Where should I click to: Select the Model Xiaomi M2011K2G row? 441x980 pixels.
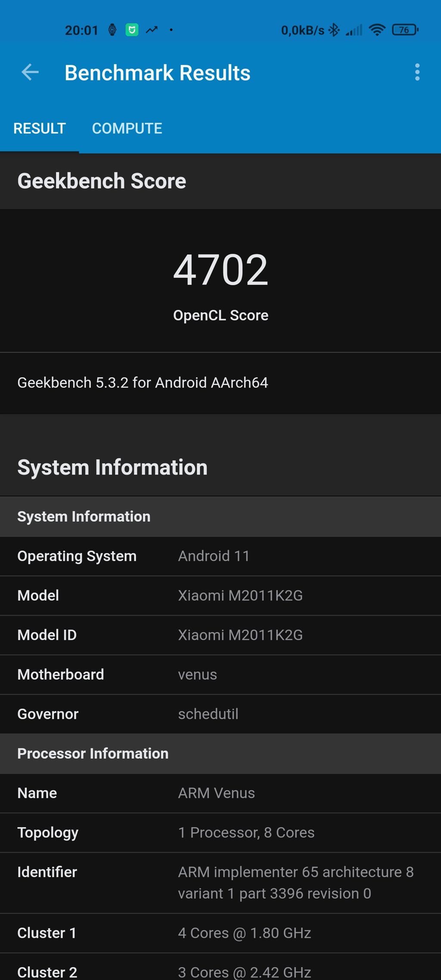220,596
